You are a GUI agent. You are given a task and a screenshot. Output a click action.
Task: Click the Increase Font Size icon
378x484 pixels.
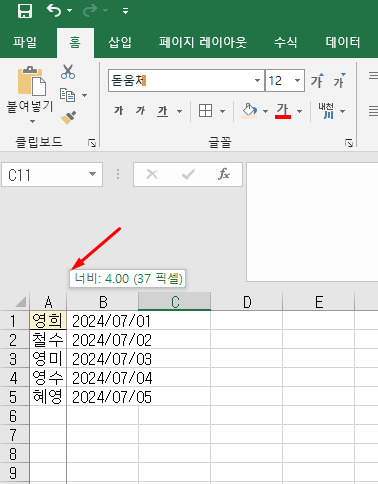(x=317, y=80)
